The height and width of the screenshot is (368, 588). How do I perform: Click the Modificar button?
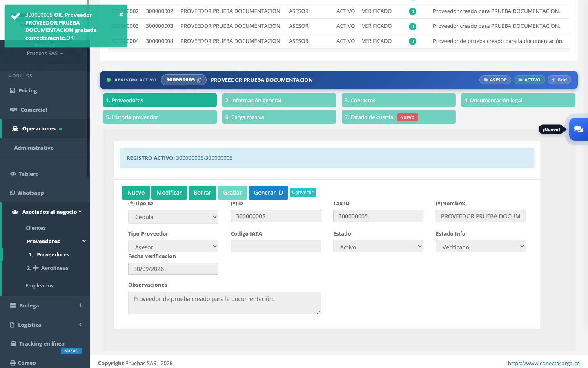point(169,193)
